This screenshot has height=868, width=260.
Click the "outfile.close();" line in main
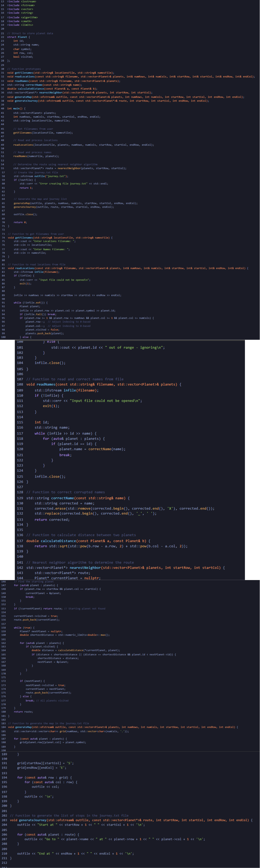point(25,214)
